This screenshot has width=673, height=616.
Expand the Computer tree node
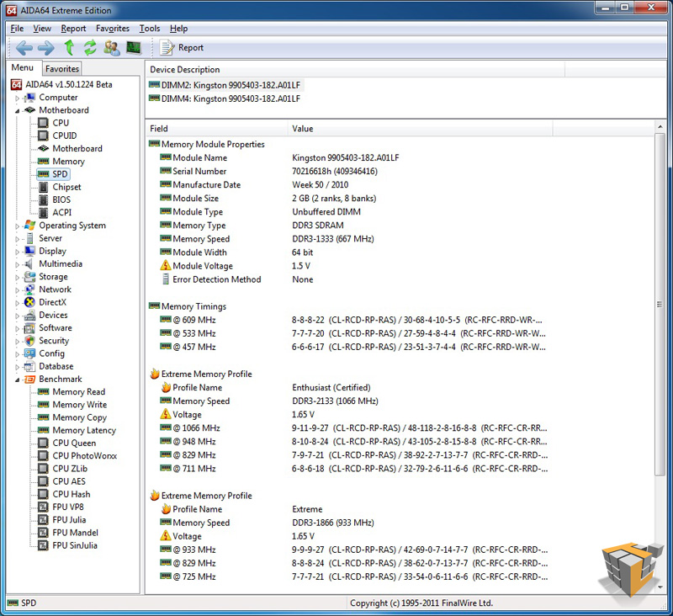17,98
